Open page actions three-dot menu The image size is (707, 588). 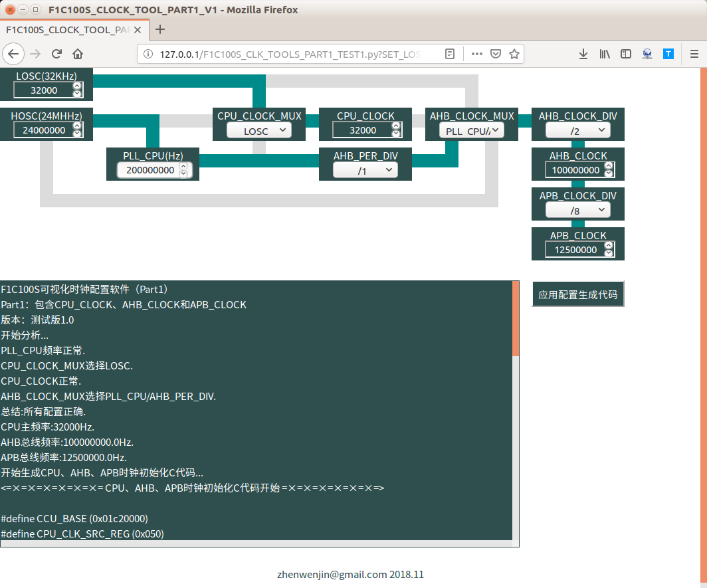click(477, 54)
